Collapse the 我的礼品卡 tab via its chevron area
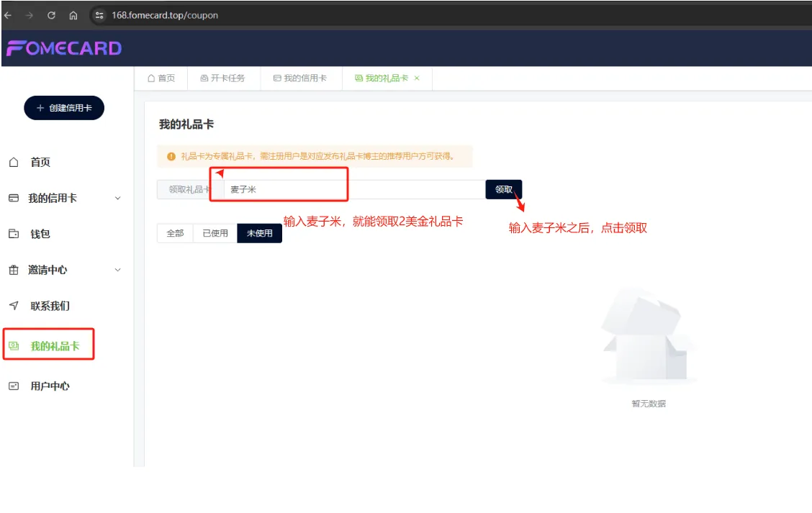The height and width of the screenshot is (513, 812). click(415, 79)
